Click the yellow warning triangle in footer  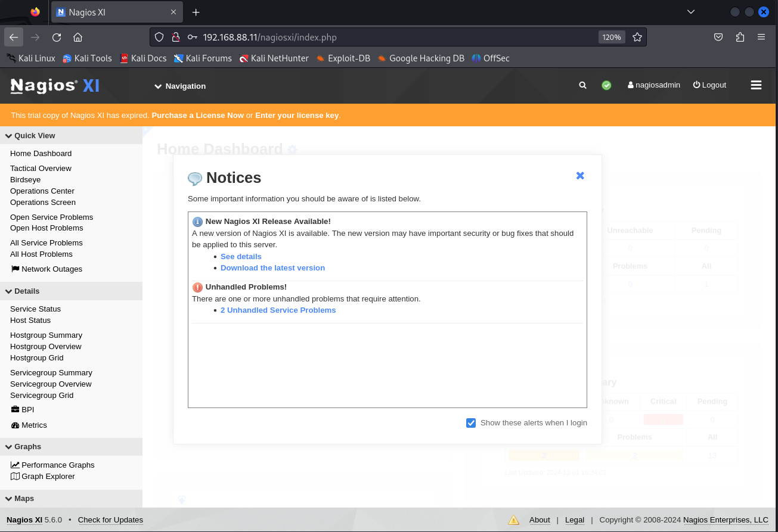point(513,519)
